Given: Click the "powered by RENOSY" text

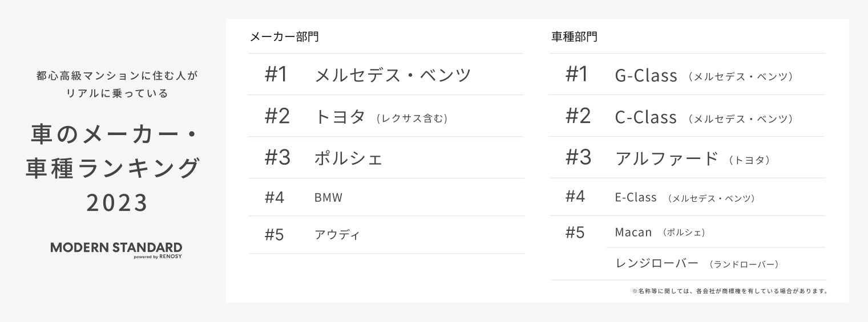Looking at the screenshot, I should 158,257.
